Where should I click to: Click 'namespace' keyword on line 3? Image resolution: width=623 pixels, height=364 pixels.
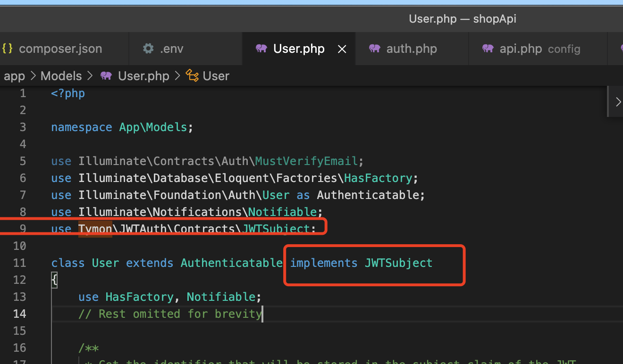[82, 127]
